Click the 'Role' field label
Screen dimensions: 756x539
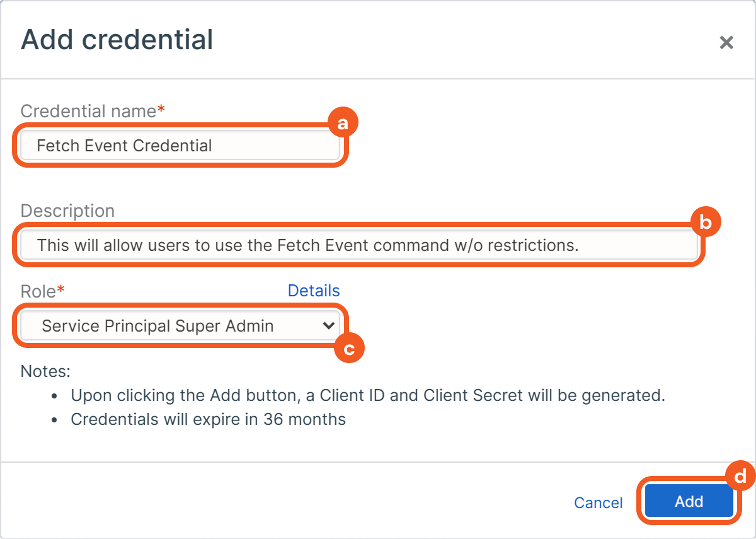pos(38,291)
